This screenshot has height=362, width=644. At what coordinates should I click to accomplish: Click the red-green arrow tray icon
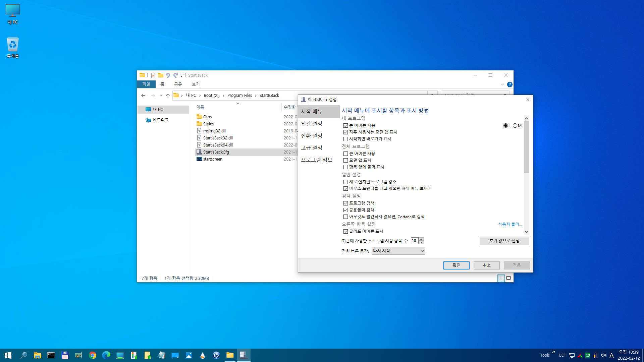point(580,355)
